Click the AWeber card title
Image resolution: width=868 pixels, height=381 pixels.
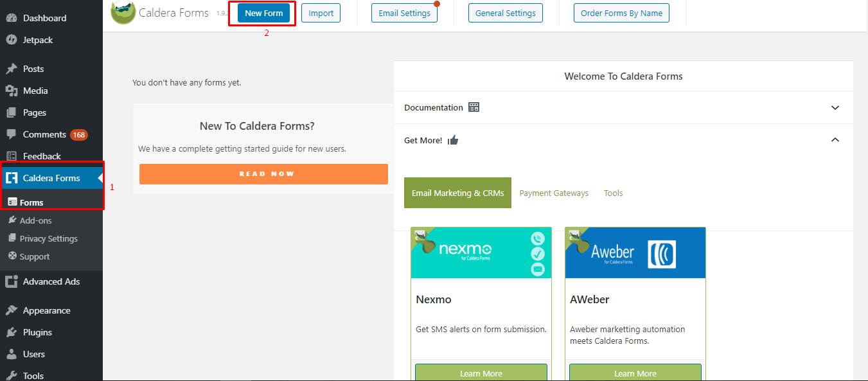coord(589,299)
